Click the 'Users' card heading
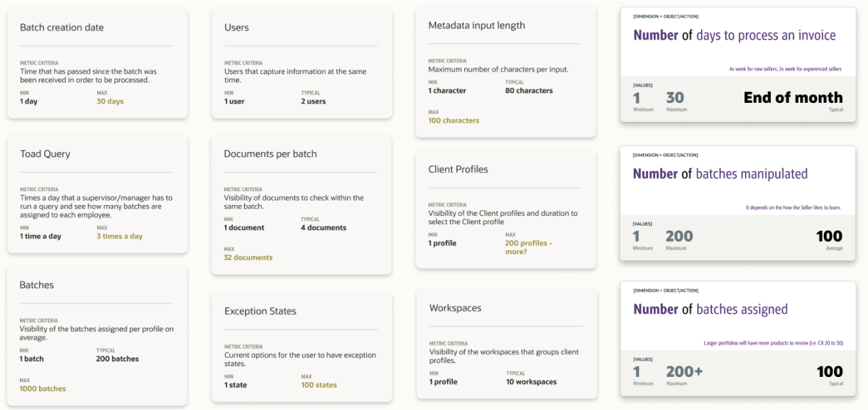This screenshot has width=868, height=410. pos(236,27)
